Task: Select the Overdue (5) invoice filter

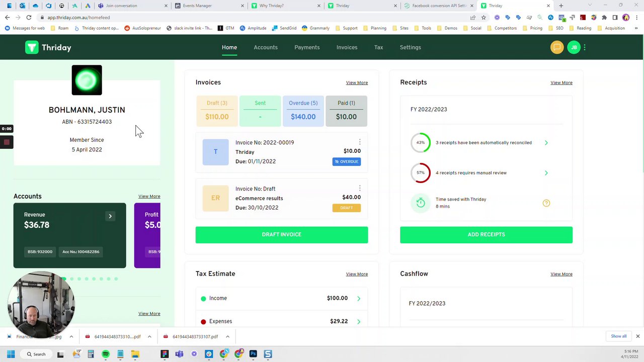Action: coord(303,111)
